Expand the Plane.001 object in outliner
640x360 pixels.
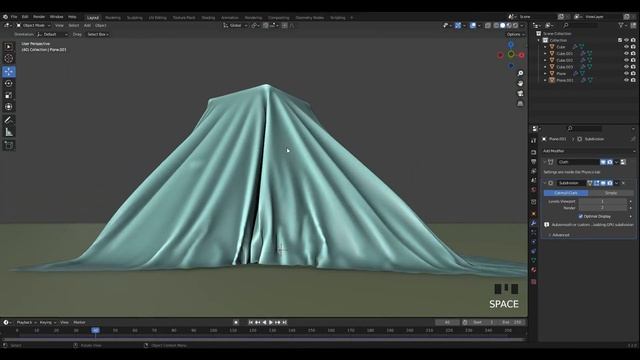tap(545, 80)
